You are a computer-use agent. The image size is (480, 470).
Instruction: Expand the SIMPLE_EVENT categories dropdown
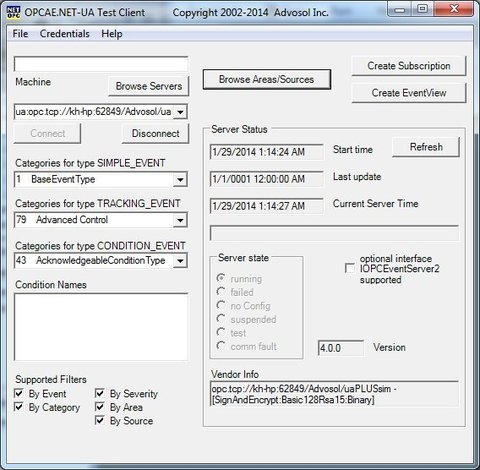click(x=180, y=180)
